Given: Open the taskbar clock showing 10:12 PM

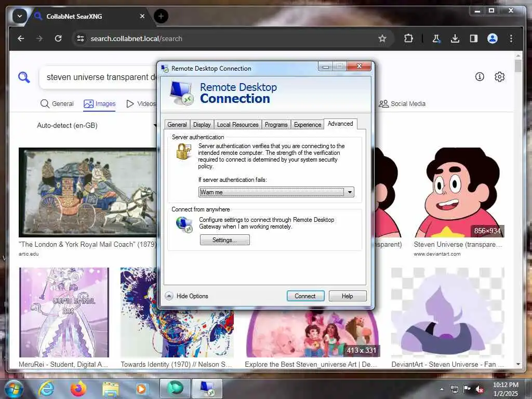Looking at the screenshot, I should tap(506, 389).
